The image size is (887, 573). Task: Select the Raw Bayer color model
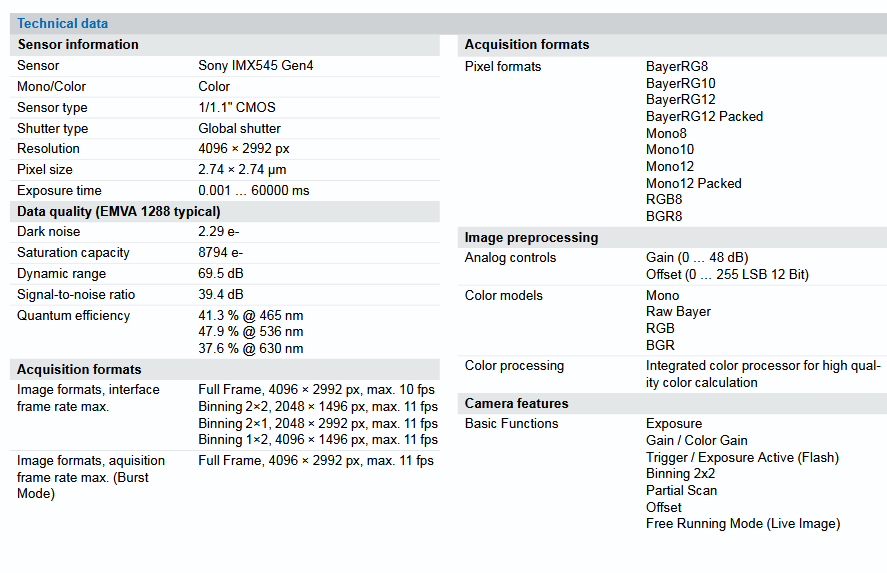(678, 312)
